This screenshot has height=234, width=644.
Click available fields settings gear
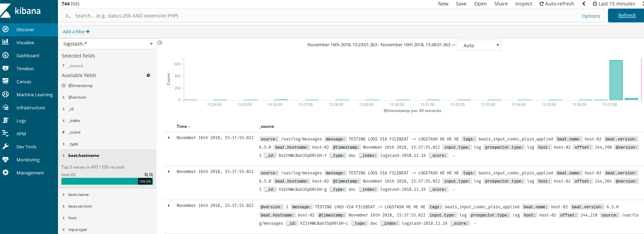point(148,75)
